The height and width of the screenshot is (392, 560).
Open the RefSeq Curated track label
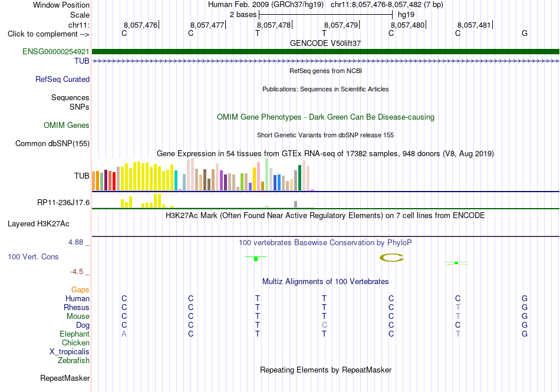(62, 79)
